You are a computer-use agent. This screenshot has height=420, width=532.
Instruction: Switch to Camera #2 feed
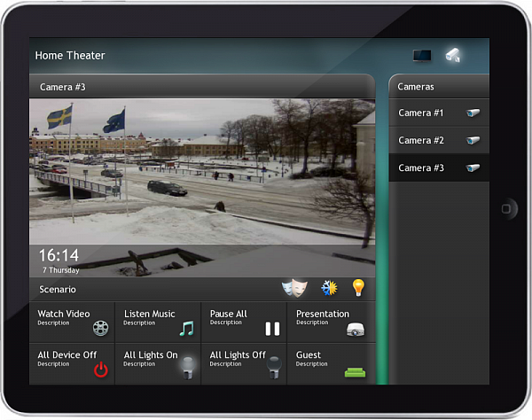[438, 140]
